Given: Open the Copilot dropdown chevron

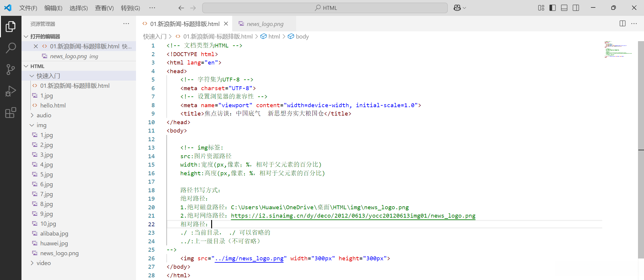Looking at the screenshot, I should [464, 8].
